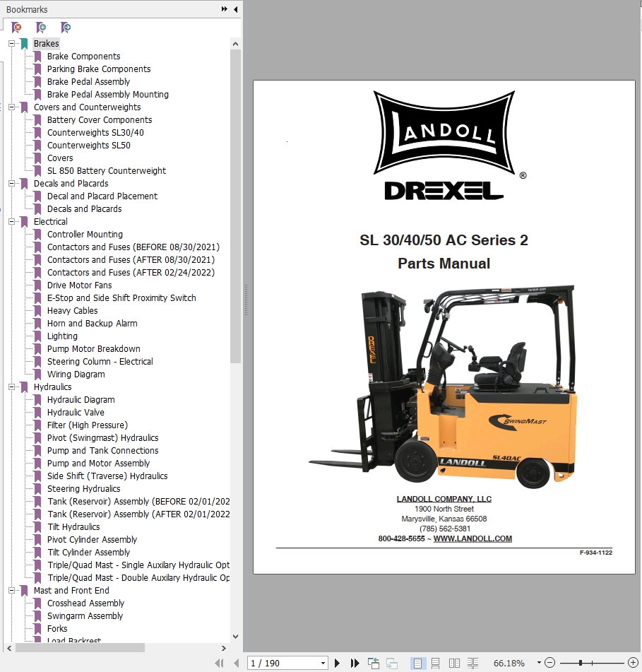Select Swingarm Assembly bookmark
The image size is (642, 672).
(x=85, y=616)
